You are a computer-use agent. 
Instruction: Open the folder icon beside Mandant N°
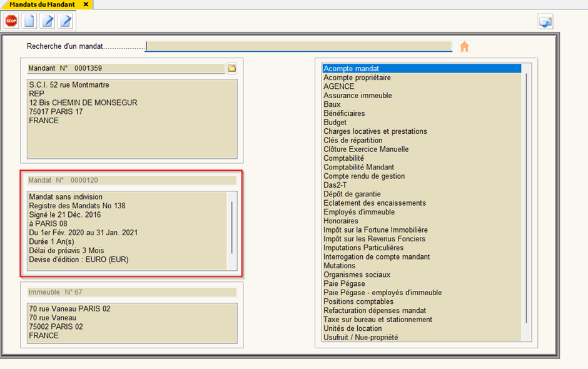pos(231,68)
